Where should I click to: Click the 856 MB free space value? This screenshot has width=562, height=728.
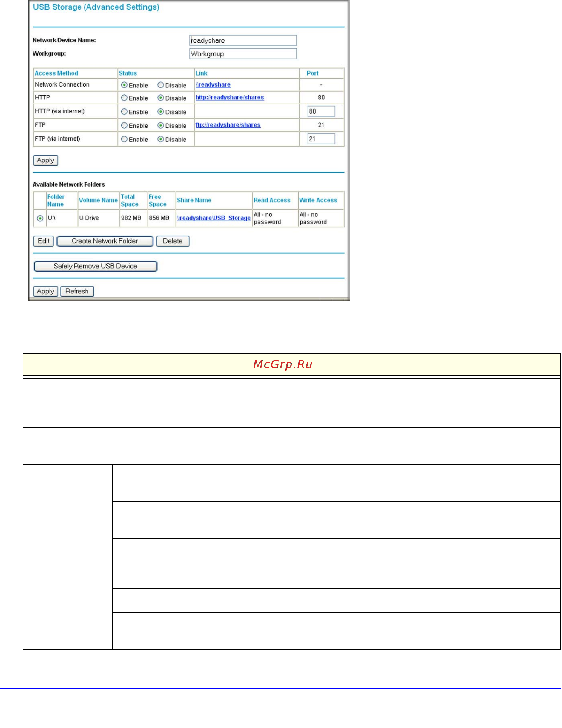click(159, 218)
